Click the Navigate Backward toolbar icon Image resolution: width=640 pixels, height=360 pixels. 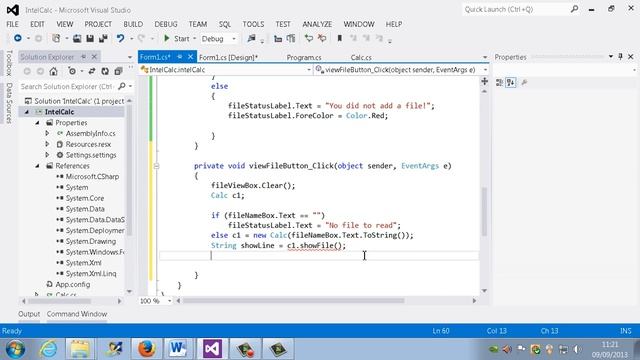coord(18,38)
